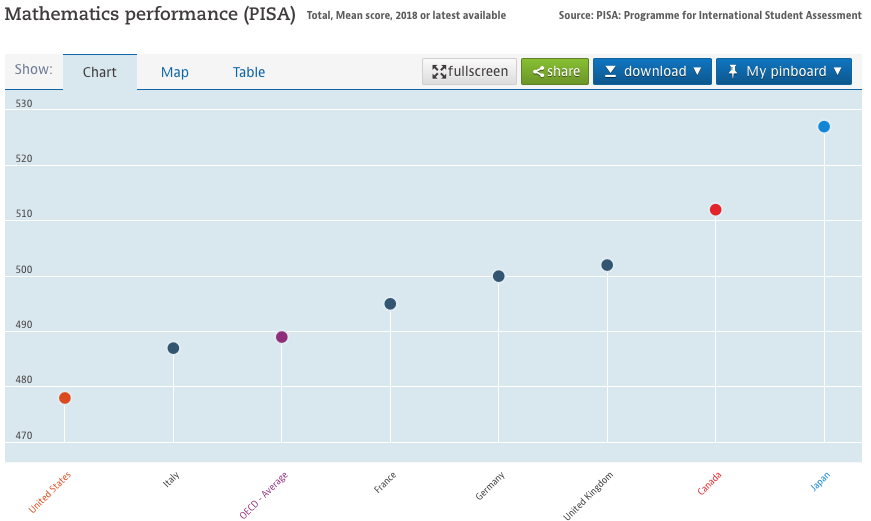Select the Italy axis label
This screenshot has width=871, height=521.
point(171,479)
